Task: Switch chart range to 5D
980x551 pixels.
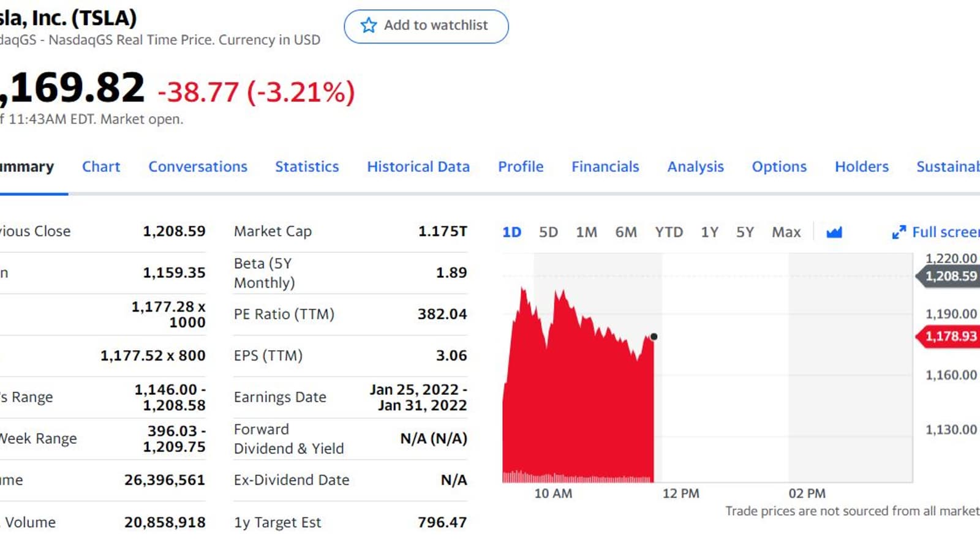Action: (x=548, y=233)
